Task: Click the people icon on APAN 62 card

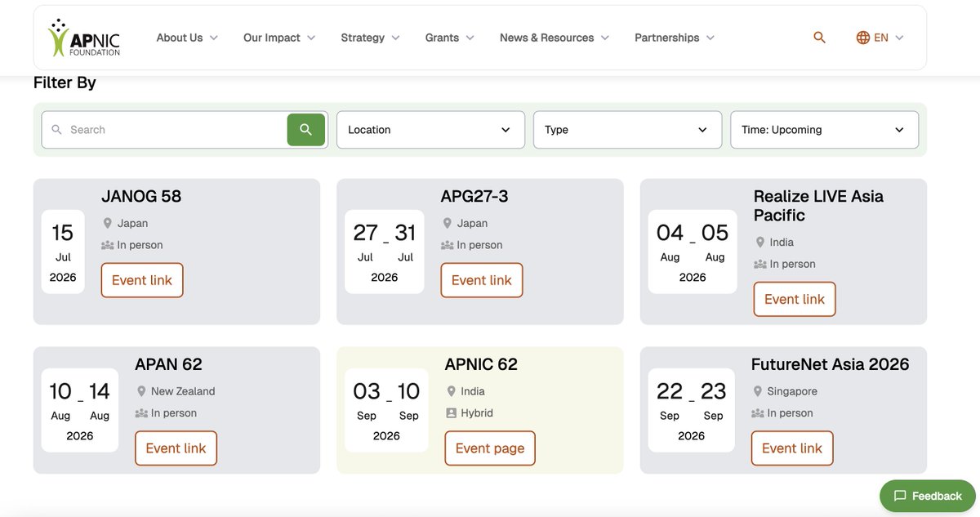Action: 141,413
